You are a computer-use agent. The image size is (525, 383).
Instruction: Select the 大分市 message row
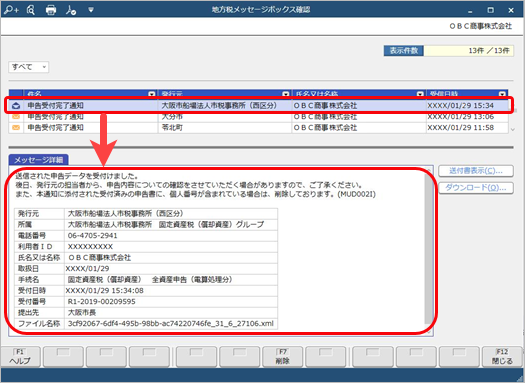tap(258, 117)
